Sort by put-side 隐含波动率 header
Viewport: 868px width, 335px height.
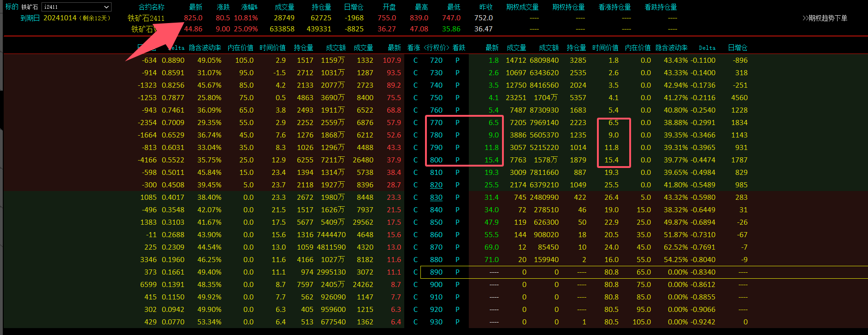pos(672,48)
